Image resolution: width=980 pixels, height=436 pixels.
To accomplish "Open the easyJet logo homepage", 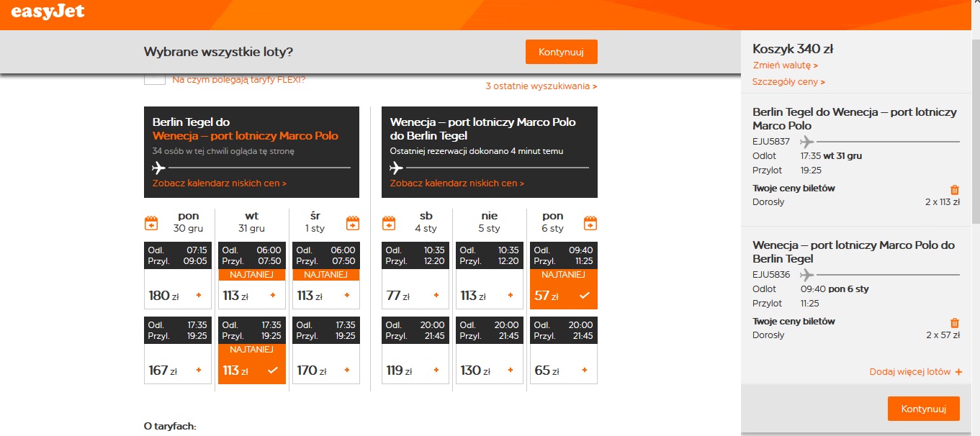I will pos(47,12).
